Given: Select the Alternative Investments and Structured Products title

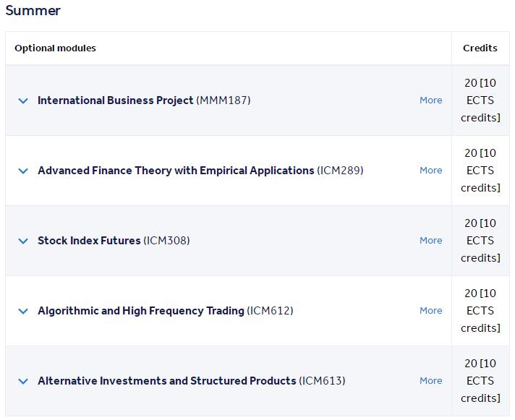Looking at the screenshot, I should coord(167,381).
